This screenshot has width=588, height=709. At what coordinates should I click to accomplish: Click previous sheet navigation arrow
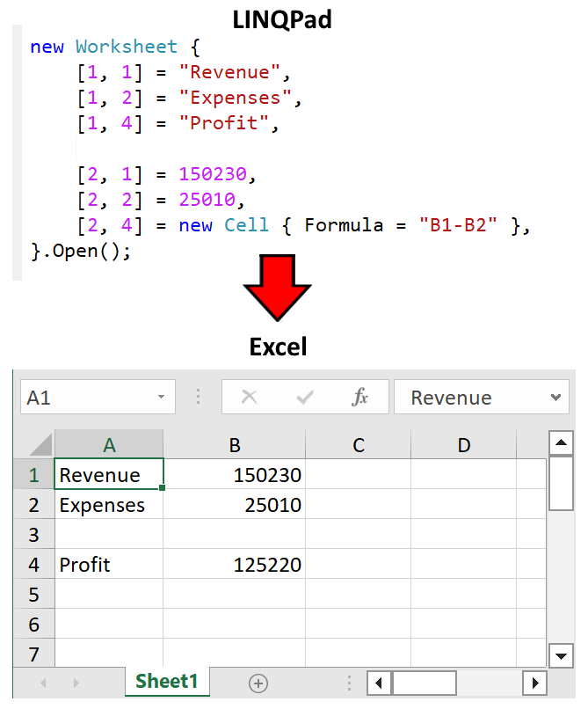coord(43,683)
